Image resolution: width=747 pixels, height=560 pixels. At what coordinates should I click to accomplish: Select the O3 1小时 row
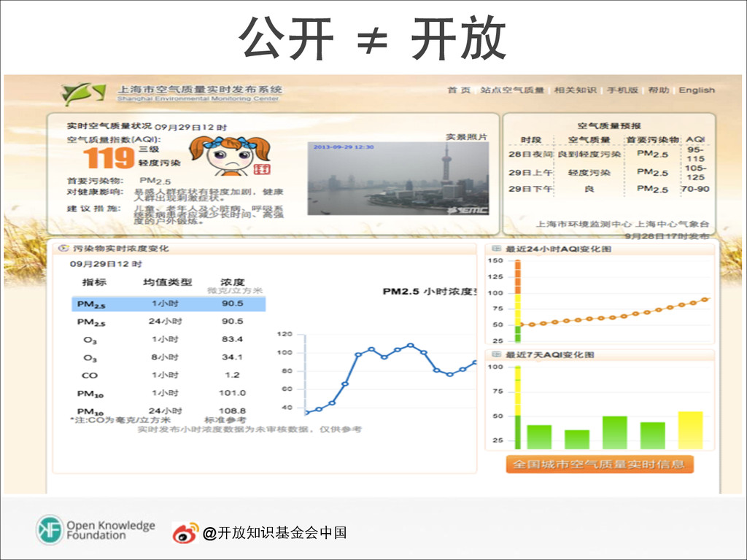point(169,340)
